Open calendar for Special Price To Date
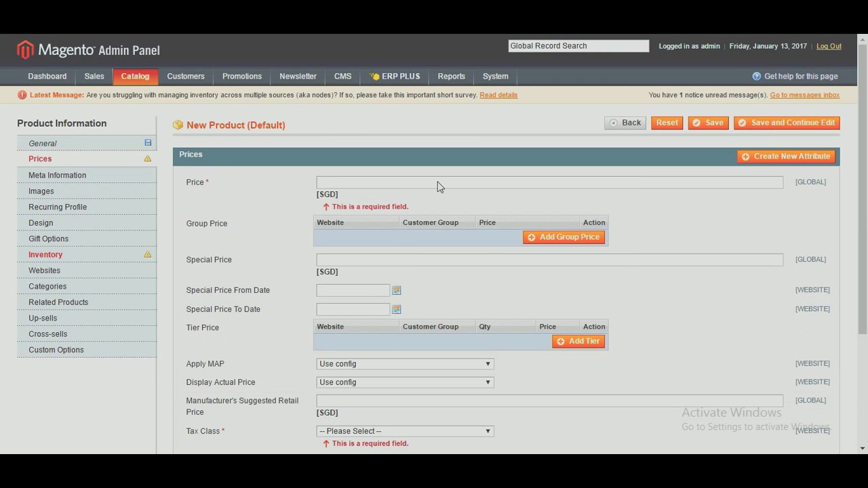 pos(397,309)
